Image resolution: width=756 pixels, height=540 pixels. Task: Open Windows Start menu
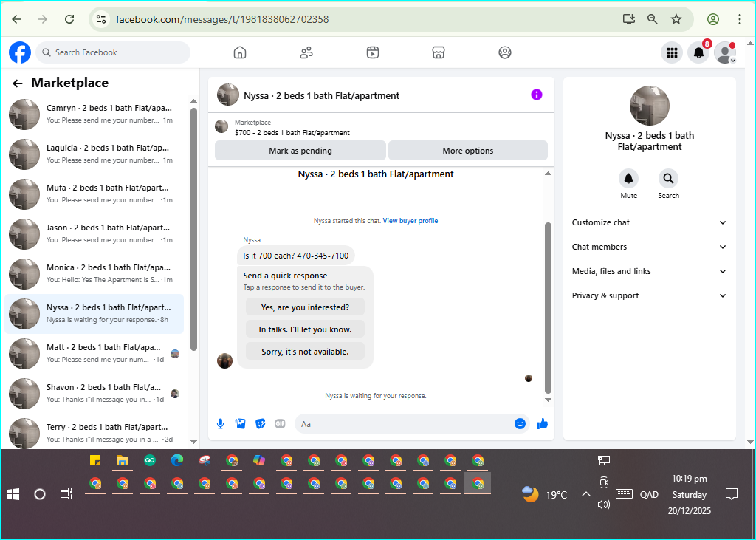tap(13, 494)
